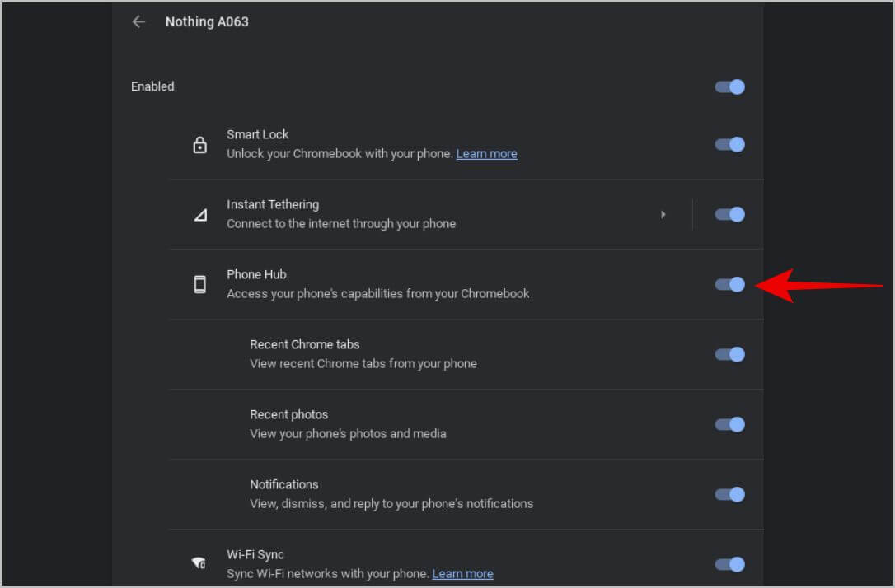895x588 pixels.
Task: Click 'Access your phone's capabilities' description
Action: pyautogui.click(x=378, y=294)
